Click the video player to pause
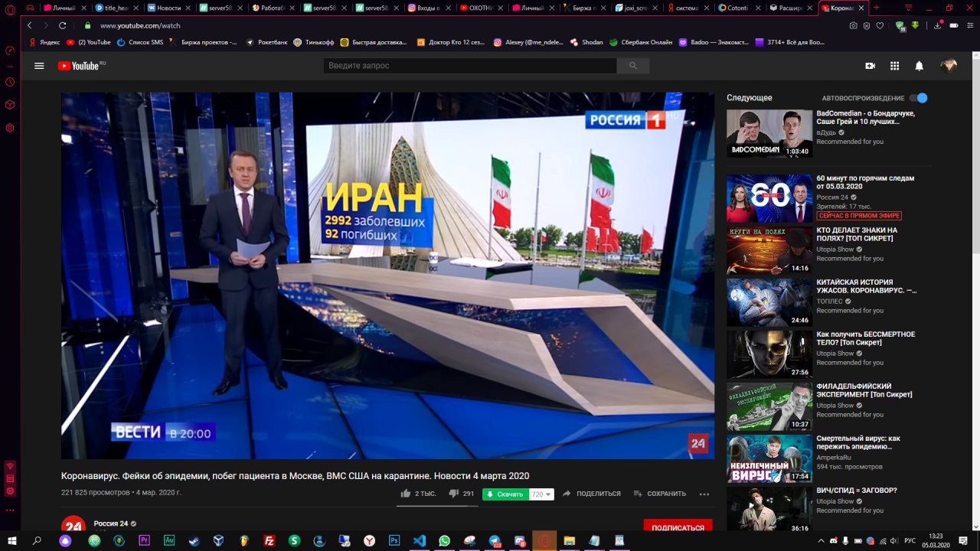This screenshot has height=551, width=980. 387,275
